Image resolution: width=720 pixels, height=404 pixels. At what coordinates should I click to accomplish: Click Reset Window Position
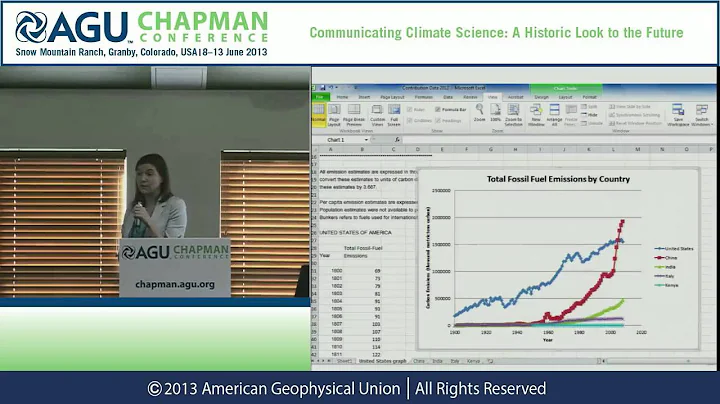coord(635,123)
